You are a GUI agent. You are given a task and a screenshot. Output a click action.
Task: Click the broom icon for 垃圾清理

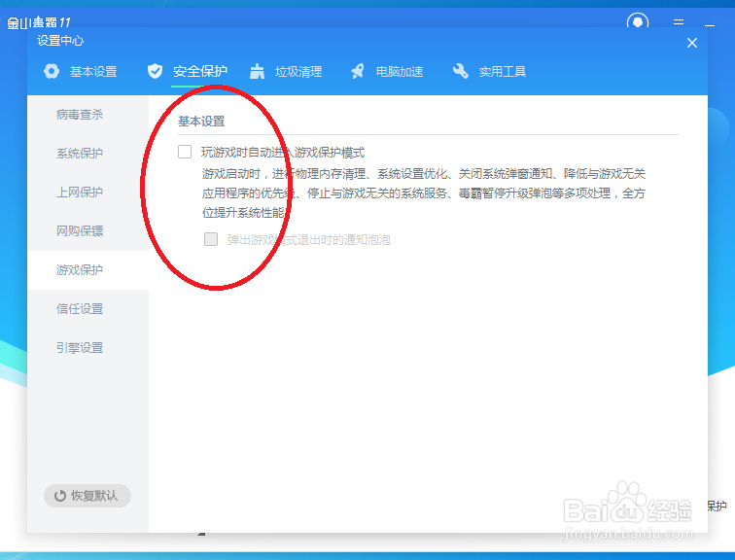point(257,72)
